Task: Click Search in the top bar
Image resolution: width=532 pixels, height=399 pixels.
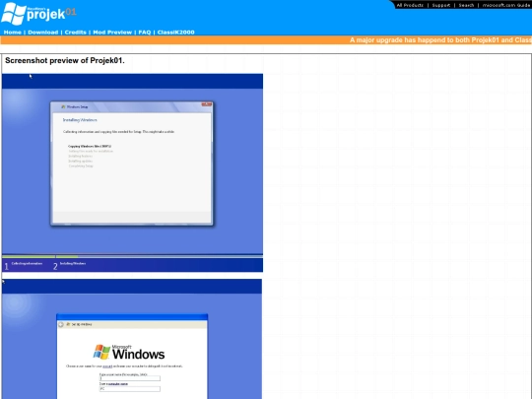Action: pyautogui.click(x=466, y=5)
